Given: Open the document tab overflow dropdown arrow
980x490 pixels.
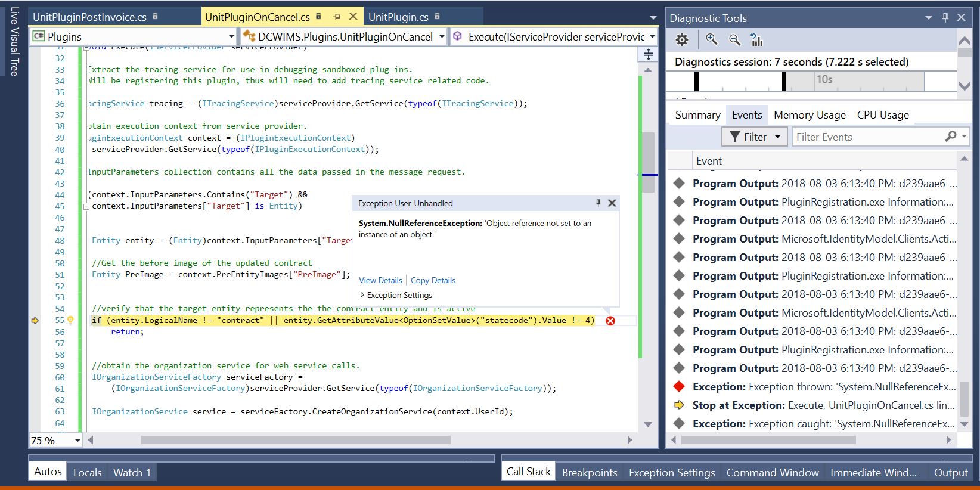Looking at the screenshot, I should (x=653, y=18).
